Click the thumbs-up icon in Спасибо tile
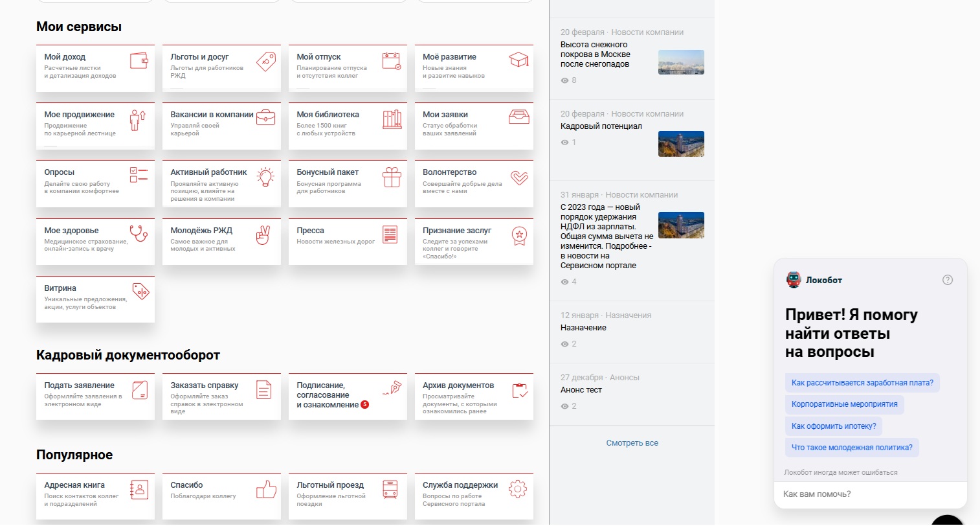980x526 pixels. pos(266,489)
